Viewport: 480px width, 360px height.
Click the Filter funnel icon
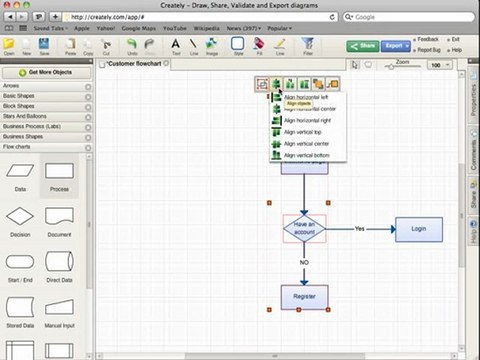[308, 46]
